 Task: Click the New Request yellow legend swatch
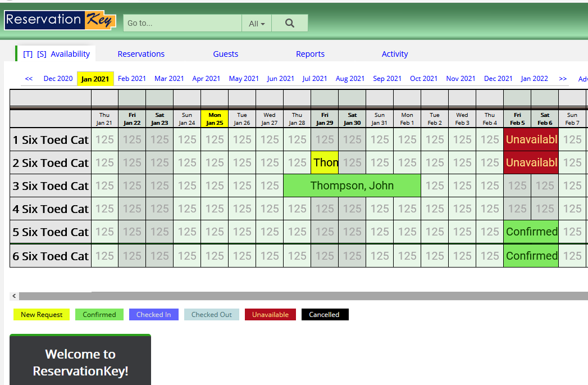coord(42,315)
